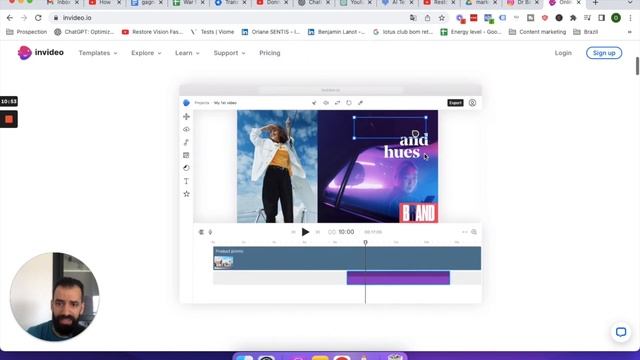Switch to the Dr Bi... browser tab

[523, 3]
